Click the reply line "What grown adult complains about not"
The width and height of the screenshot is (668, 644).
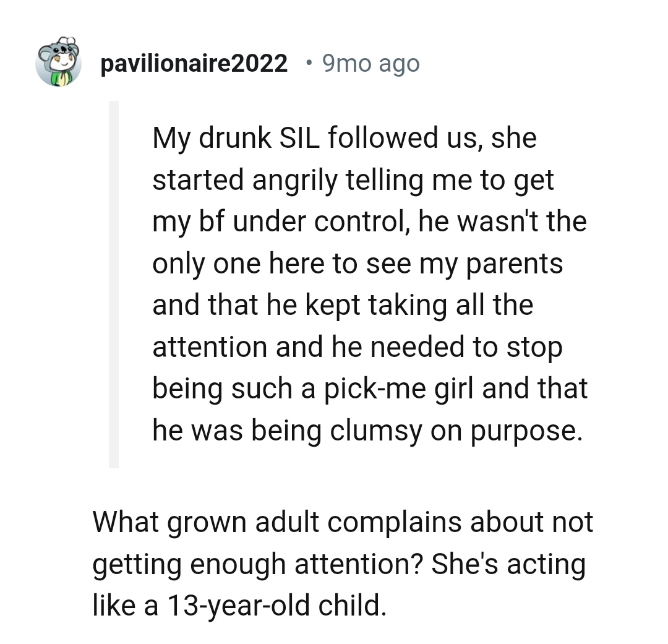coord(343,522)
